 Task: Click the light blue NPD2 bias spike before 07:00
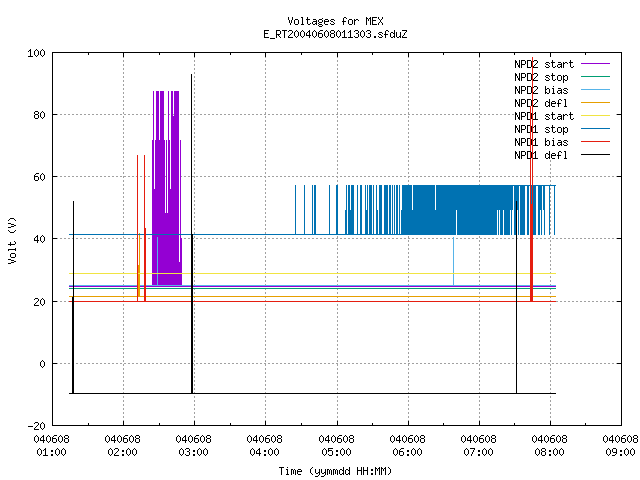coord(453,261)
